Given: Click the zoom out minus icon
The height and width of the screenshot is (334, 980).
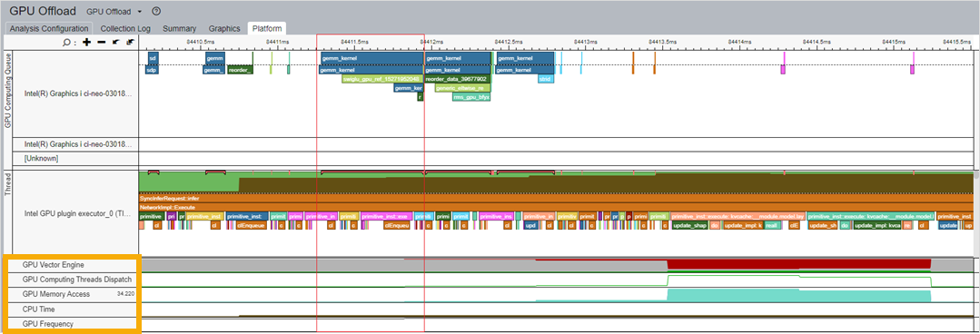Looking at the screenshot, I should pos(101,42).
